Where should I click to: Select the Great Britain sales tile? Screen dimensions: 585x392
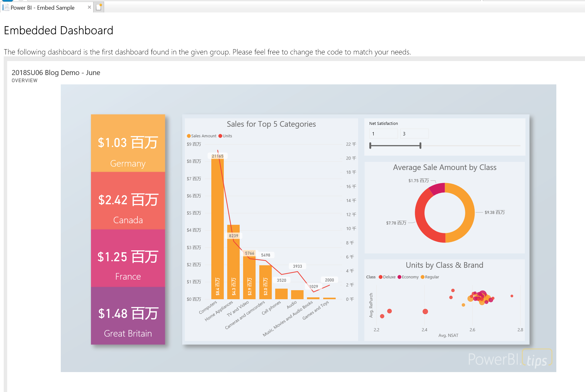128,316
